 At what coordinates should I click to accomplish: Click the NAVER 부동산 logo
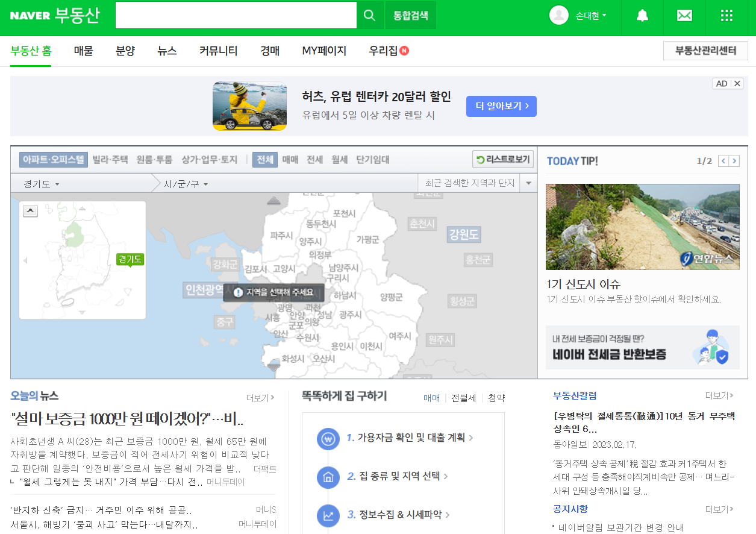coord(53,15)
